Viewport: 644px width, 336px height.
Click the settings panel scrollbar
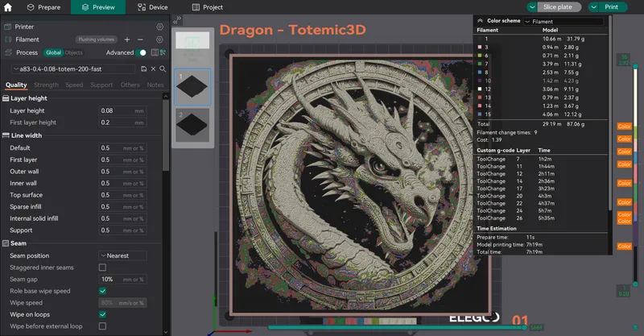(x=166, y=135)
